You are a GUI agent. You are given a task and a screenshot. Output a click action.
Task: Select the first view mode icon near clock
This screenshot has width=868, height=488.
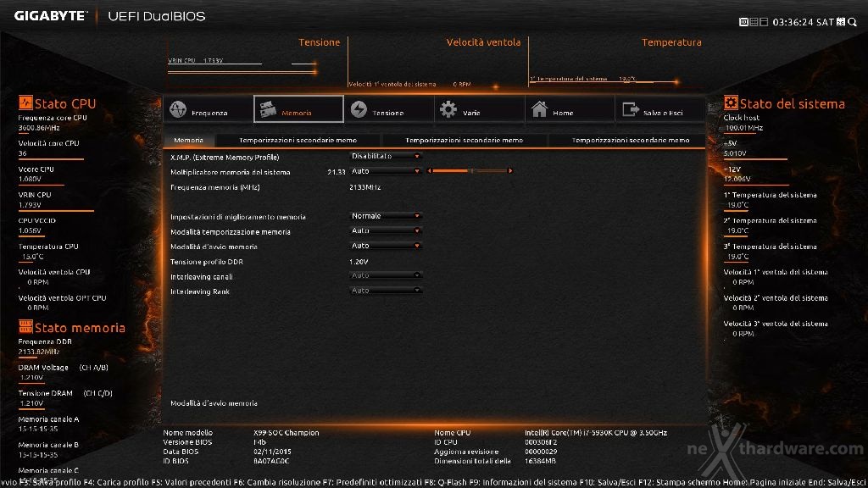click(x=743, y=22)
